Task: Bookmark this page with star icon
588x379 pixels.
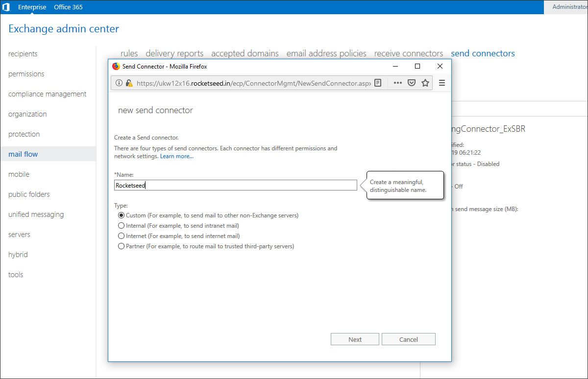Action: [425, 83]
